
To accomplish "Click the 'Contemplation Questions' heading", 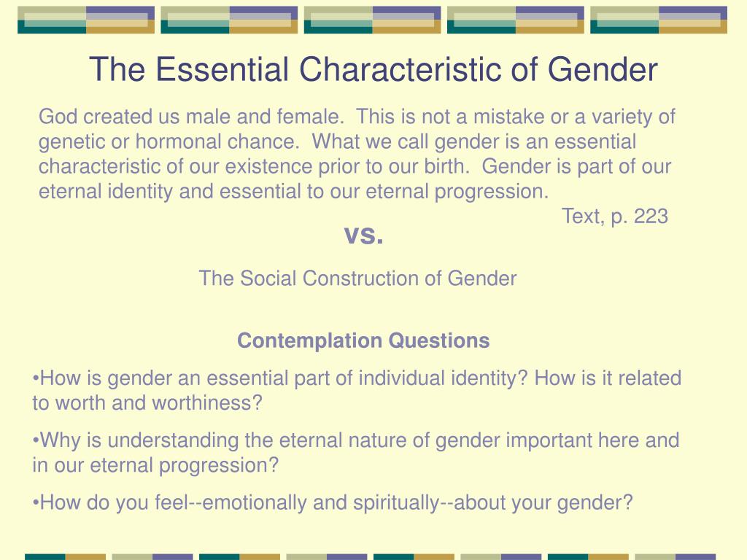I will 363,341.
